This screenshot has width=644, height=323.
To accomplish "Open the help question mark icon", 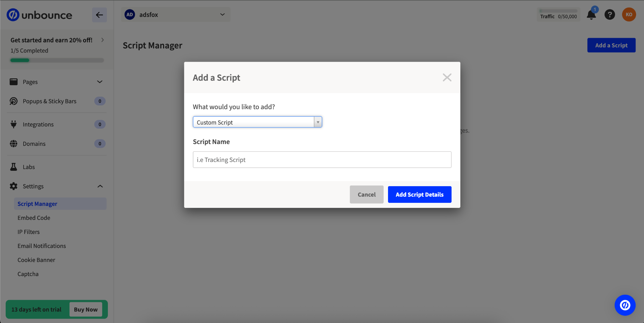I will [x=609, y=15].
